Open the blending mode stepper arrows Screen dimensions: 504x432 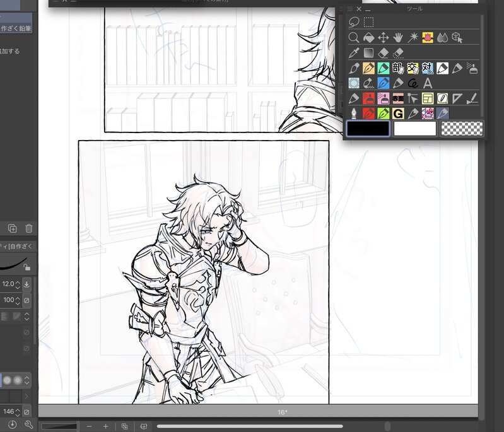[26, 317]
